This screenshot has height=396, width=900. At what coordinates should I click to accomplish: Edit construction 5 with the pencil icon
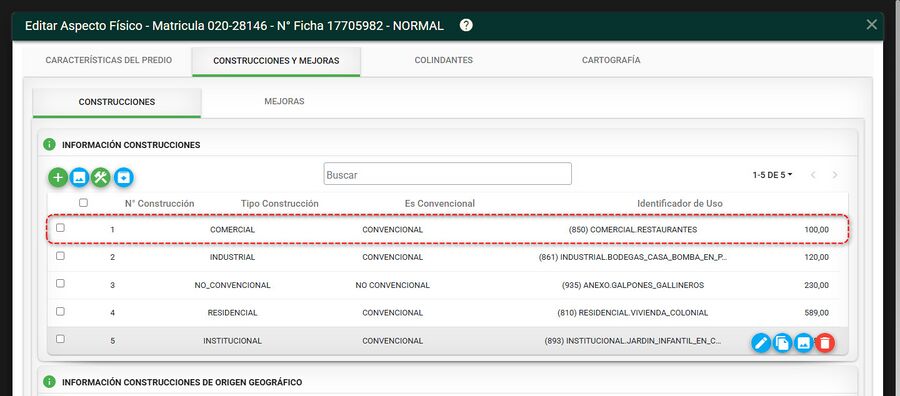point(761,343)
